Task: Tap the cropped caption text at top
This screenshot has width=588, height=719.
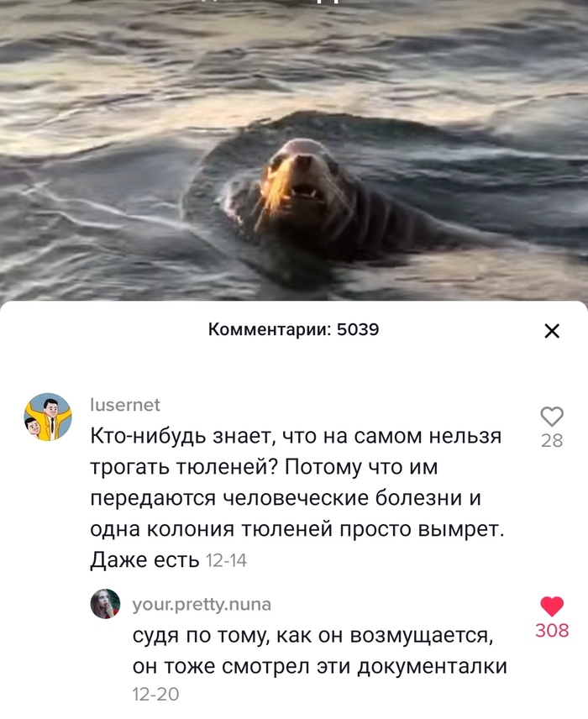Action: click(x=293, y=2)
